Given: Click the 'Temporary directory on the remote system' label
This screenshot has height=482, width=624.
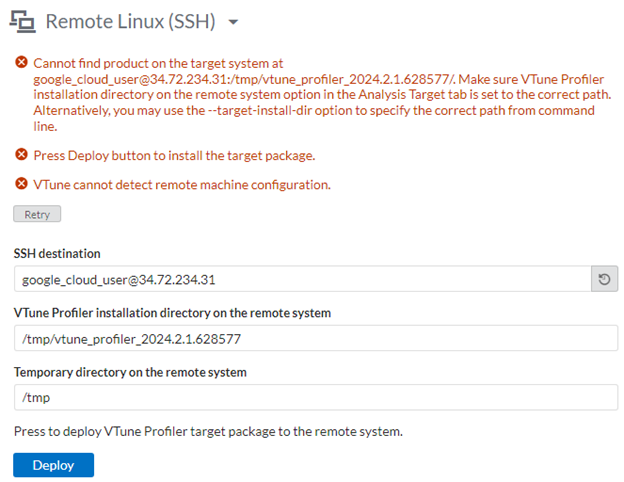Looking at the screenshot, I should point(130,372).
